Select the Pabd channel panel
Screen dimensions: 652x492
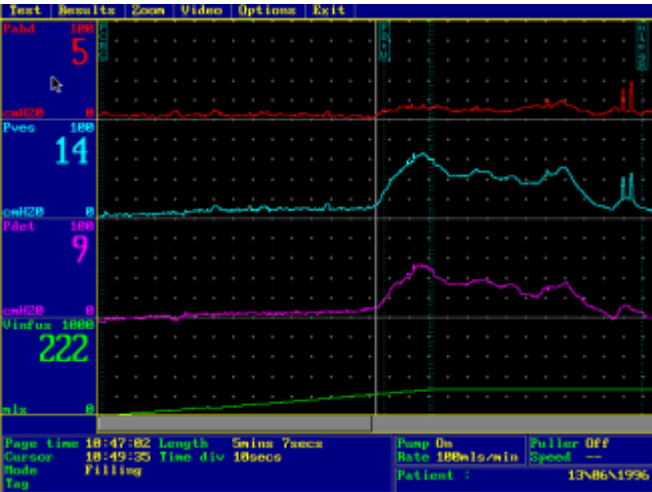click(48, 70)
